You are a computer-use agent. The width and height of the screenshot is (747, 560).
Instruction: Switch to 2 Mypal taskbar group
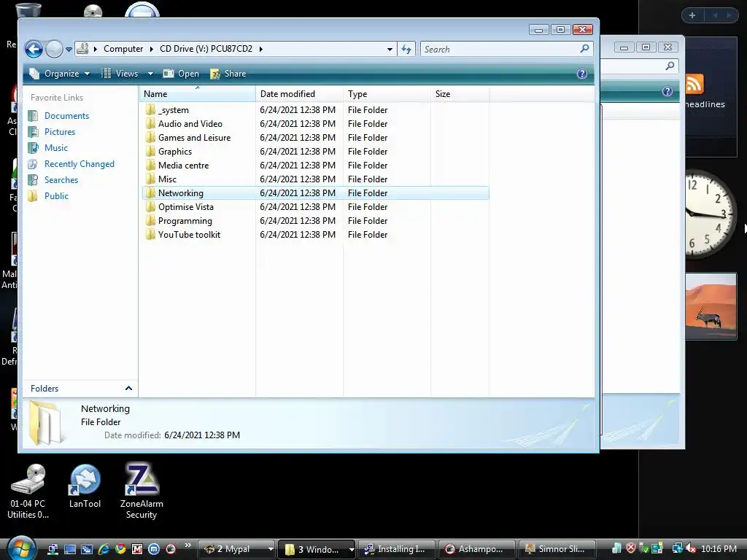[x=236, y=549]
